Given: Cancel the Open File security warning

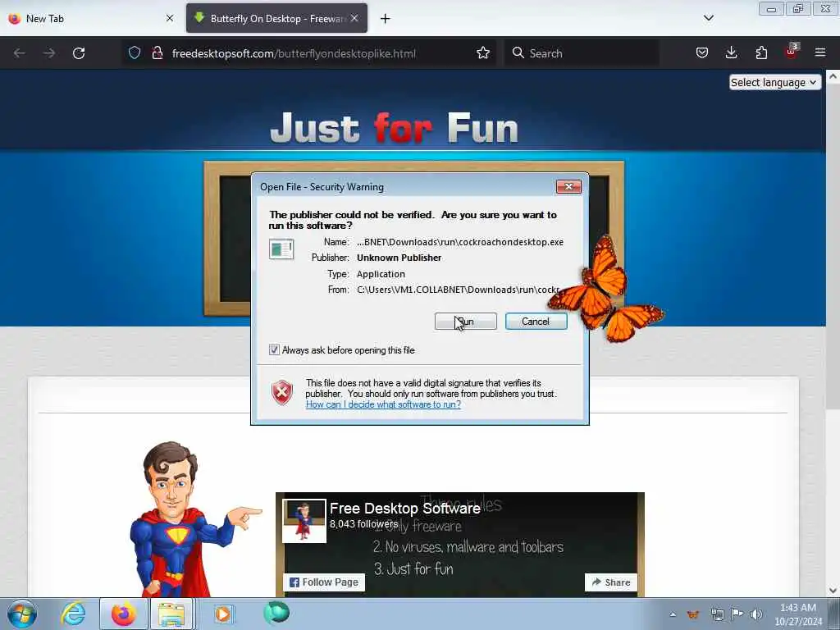Looking at the screenshot, I should [x=536, y=322].
